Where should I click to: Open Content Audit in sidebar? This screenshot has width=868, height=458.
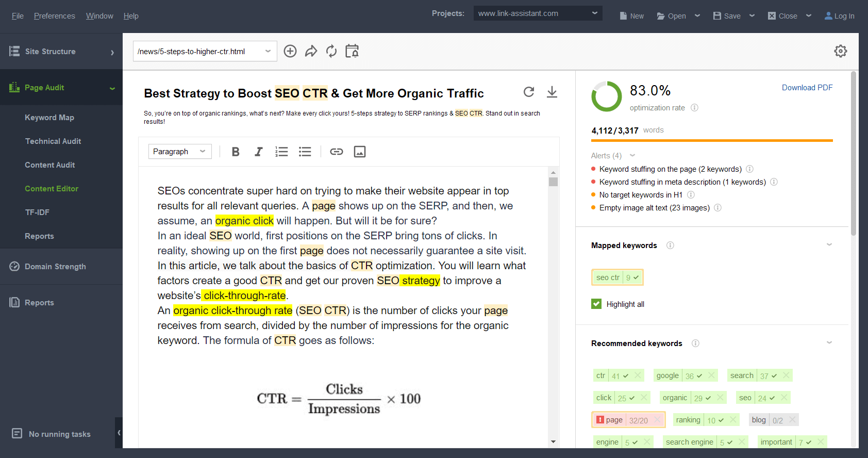[50, 165]
